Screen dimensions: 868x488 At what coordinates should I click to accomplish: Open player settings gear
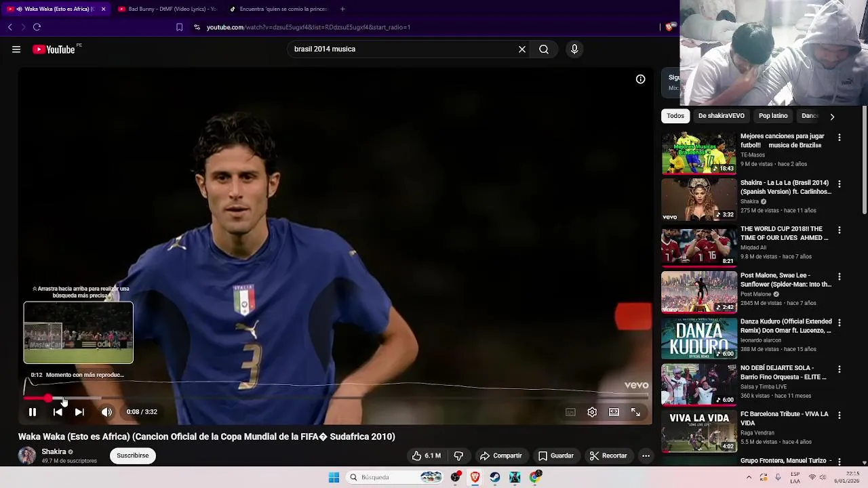(592, 411)
